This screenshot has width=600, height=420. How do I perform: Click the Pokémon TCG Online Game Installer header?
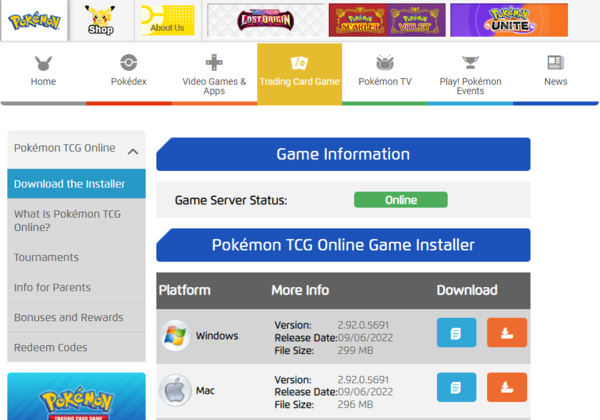click(x=343, y=245)
